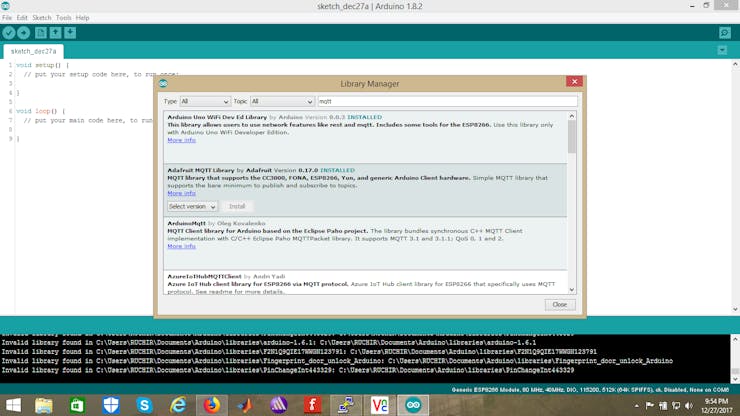Click Install button for Adafruit MQTT Library
Viewport: 740px width, 416px height.
(x=237, y=206)
